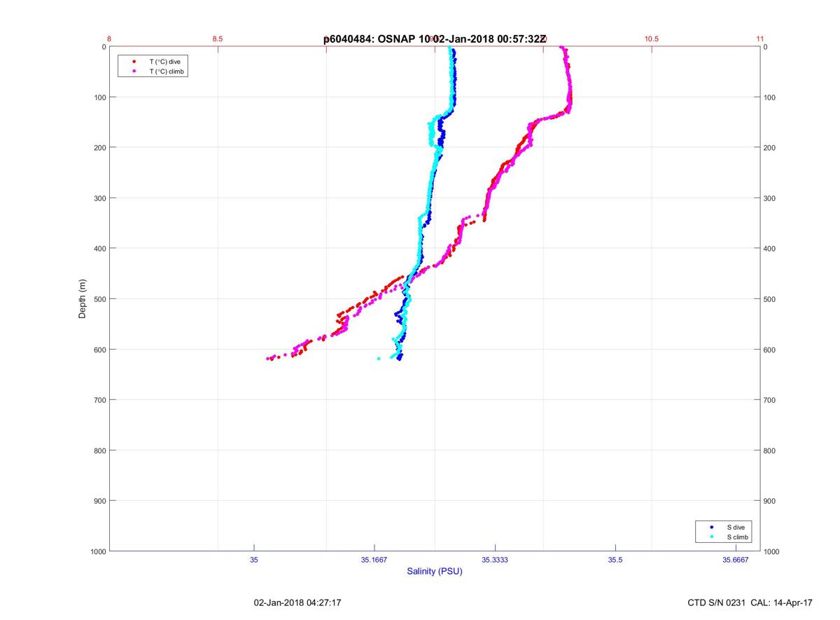
Task: Click the deepest magenta temperature point near 620 m
Action: pos(268,359)
